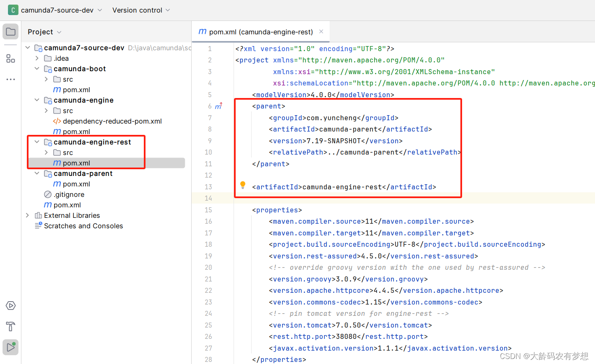595x364 pixels.
Task: Click the rest.http.port 38080 value
Action: pos(346,336)
